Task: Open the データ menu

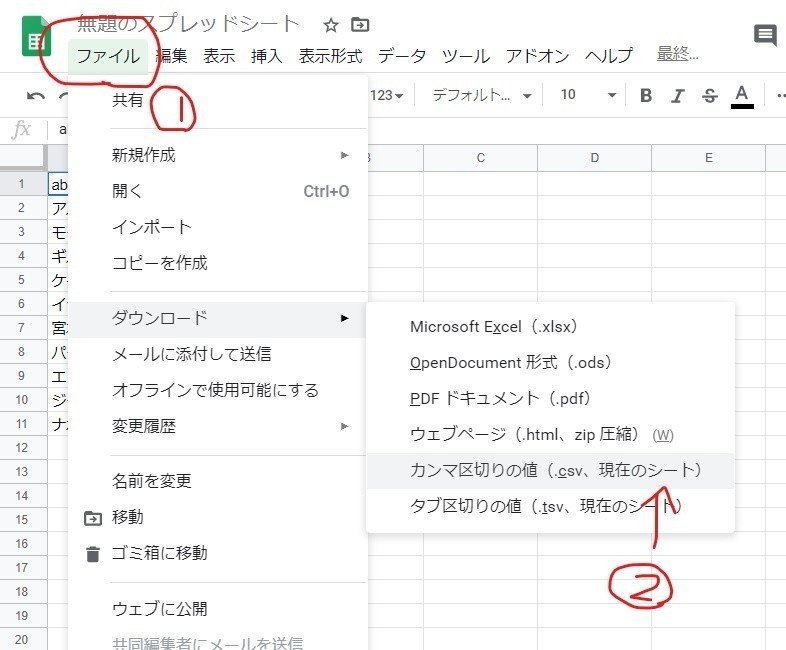Action: 402,56
